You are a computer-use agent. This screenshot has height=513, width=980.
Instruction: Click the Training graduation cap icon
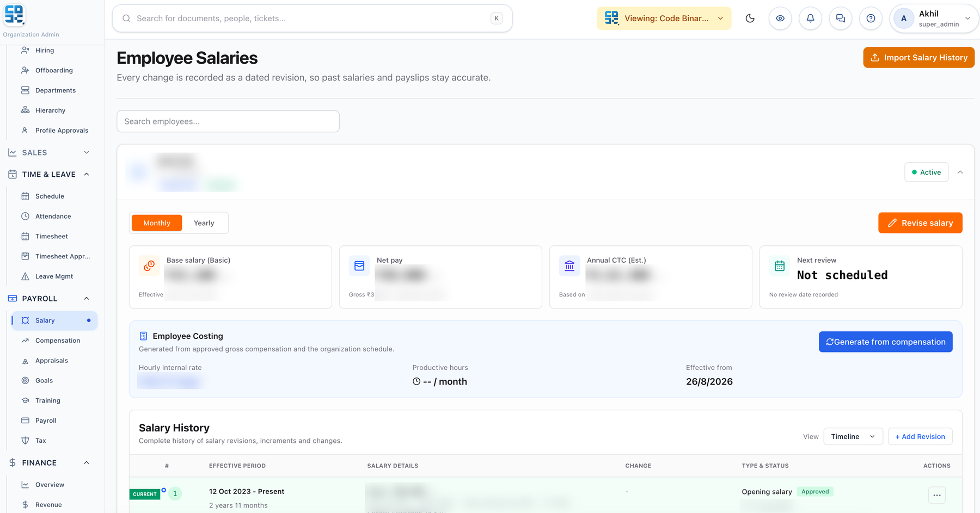click(x=25, y=400)
